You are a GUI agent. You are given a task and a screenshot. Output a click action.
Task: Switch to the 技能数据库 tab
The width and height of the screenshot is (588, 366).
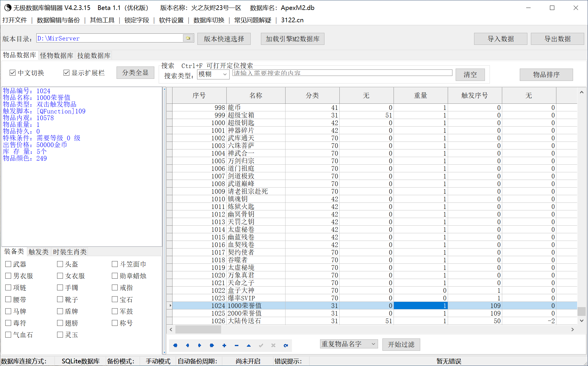click(x=94, y=55)
